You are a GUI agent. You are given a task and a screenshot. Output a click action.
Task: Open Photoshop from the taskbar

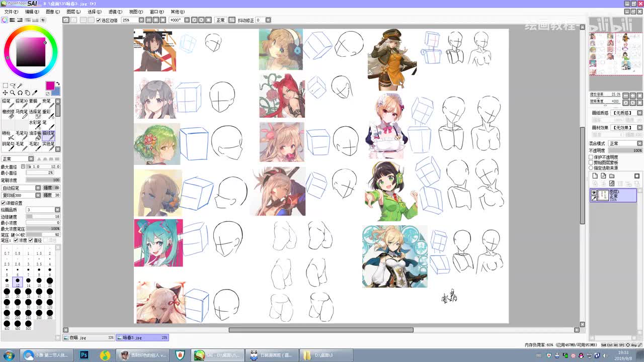[x=84, y=355]
